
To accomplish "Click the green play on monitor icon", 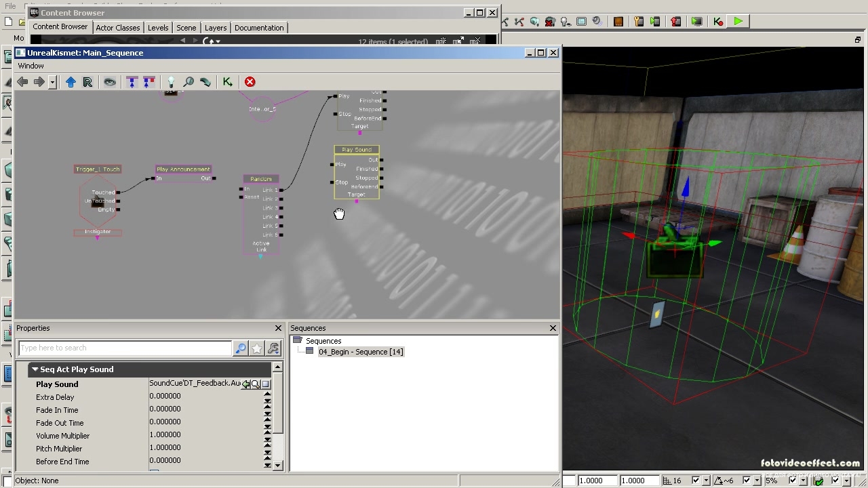I will pyautogui.click(x=696, y=22).
